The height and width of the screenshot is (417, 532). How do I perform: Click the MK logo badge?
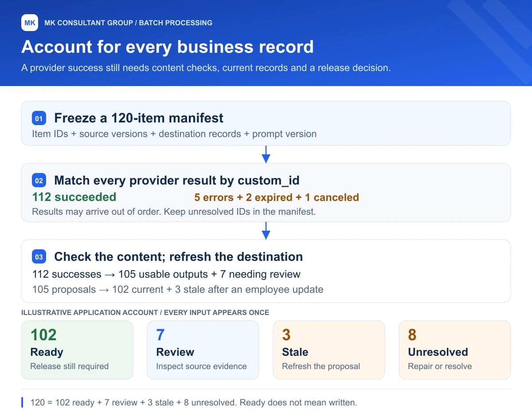point(30,23)
